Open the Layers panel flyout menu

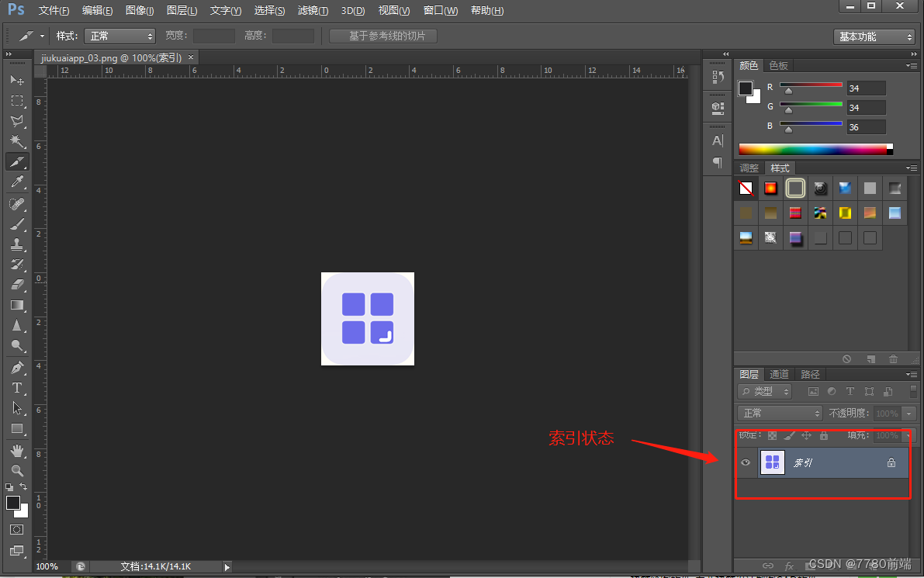click(x=912, y=374)
